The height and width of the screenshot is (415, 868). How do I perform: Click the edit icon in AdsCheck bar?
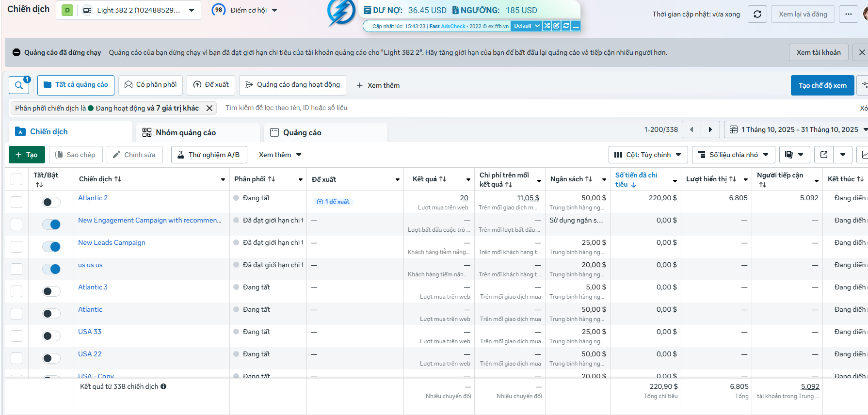pyautogui.click(x=556, y=26)
